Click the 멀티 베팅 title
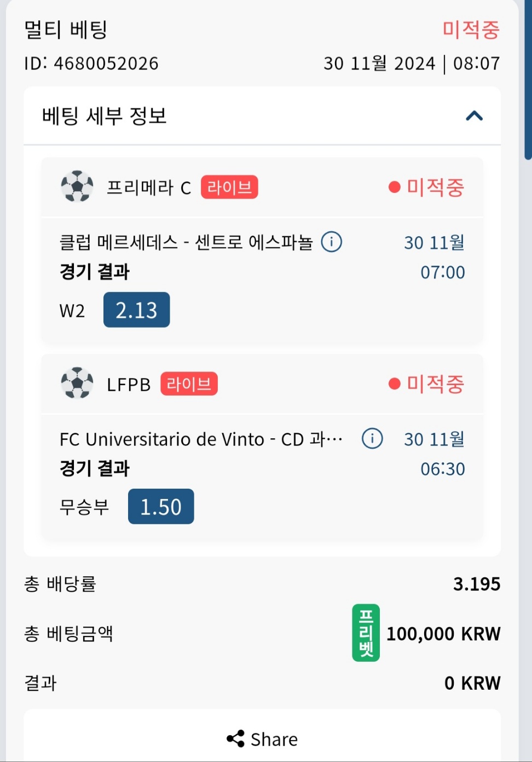 tap(66, 30)
